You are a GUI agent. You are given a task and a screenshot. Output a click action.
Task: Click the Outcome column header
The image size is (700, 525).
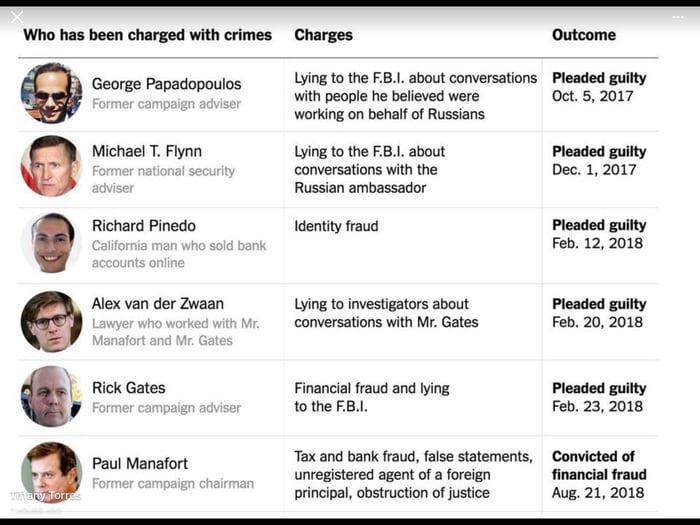(584, 35)
